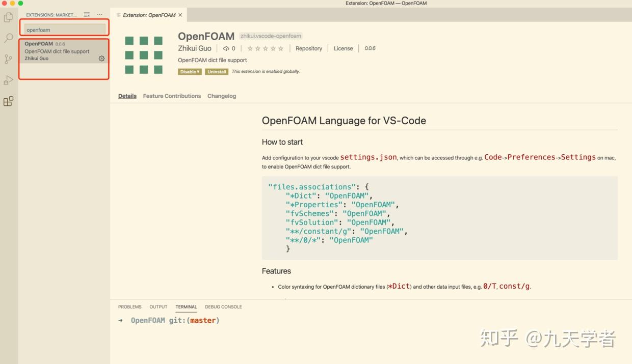Viewport: 632px width, 364px height.
Task: Open the Source Control view
Action: point(8,59)
